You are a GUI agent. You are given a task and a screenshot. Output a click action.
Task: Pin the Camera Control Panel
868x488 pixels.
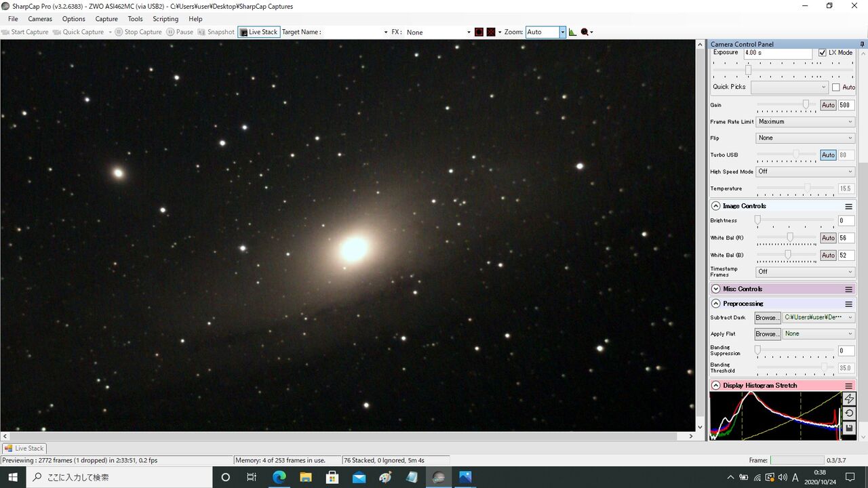click(862, 44)
